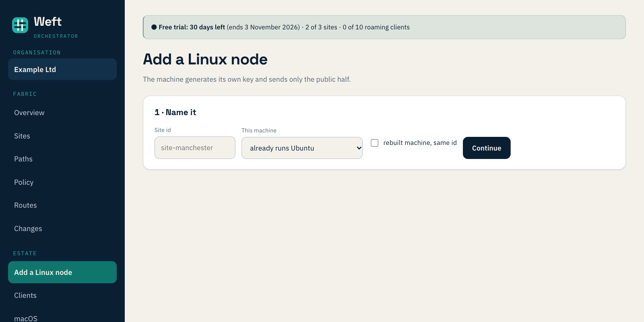Click the 1 · Name it step title
This screenshot has width=644, height=322.
(175, 112)
